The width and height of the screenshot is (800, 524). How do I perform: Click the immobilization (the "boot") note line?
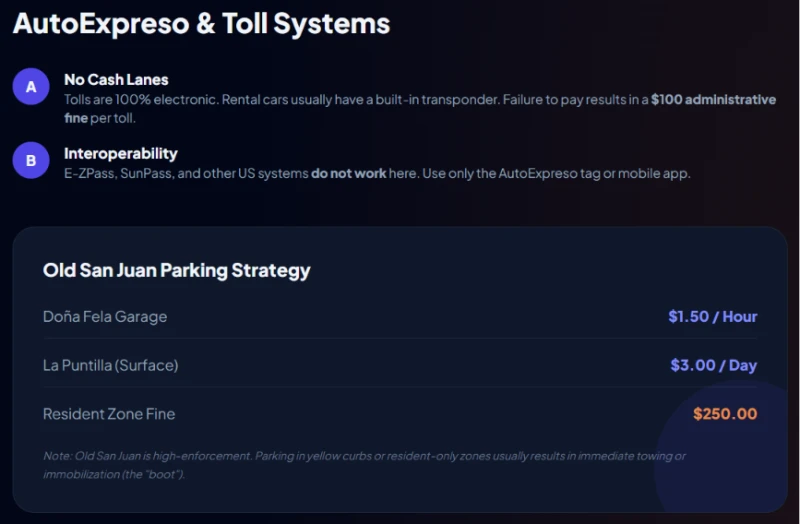pos(114,474)
